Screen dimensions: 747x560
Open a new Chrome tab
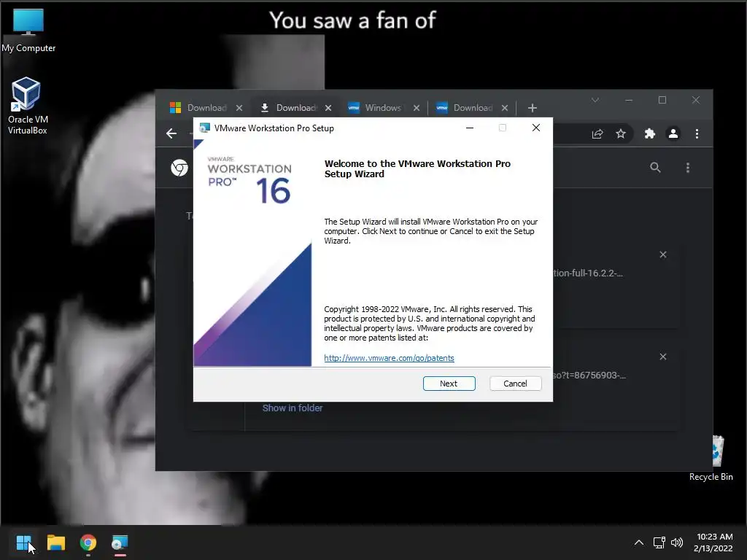(x=532, y=108)
